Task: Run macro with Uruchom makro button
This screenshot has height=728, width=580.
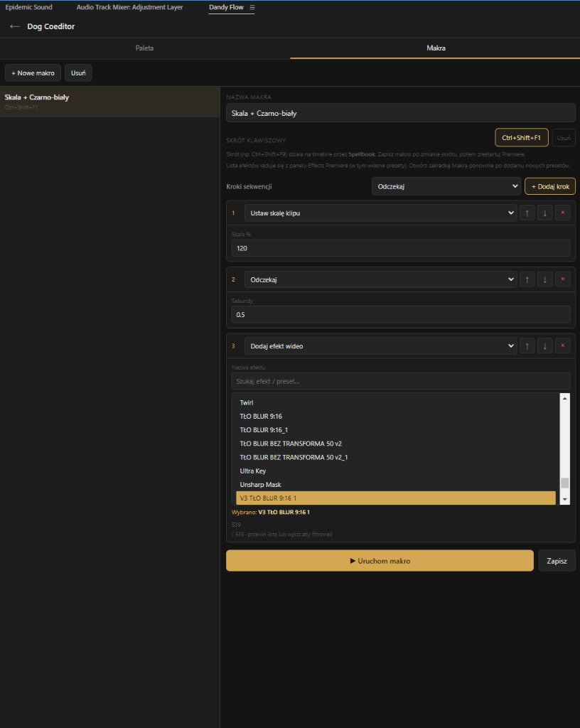Action: 380,561
